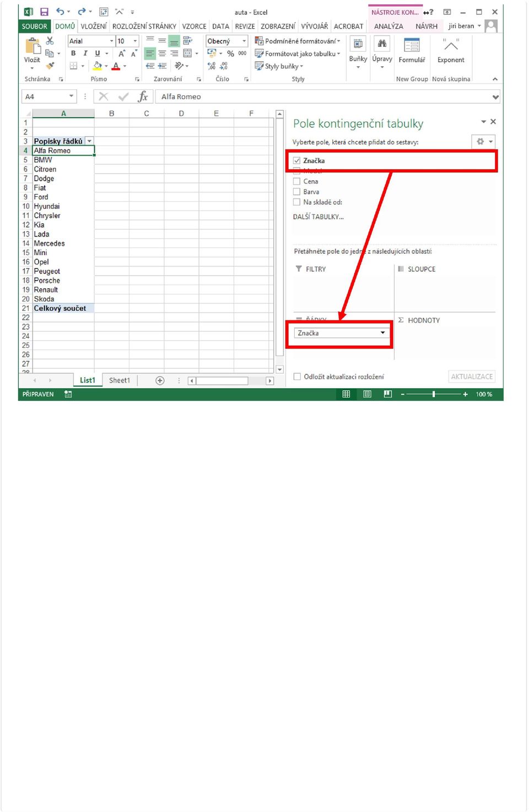Screen dimensions: 529x812
Task: Click the increase decimal places icon
Action: tap(212, 66)
